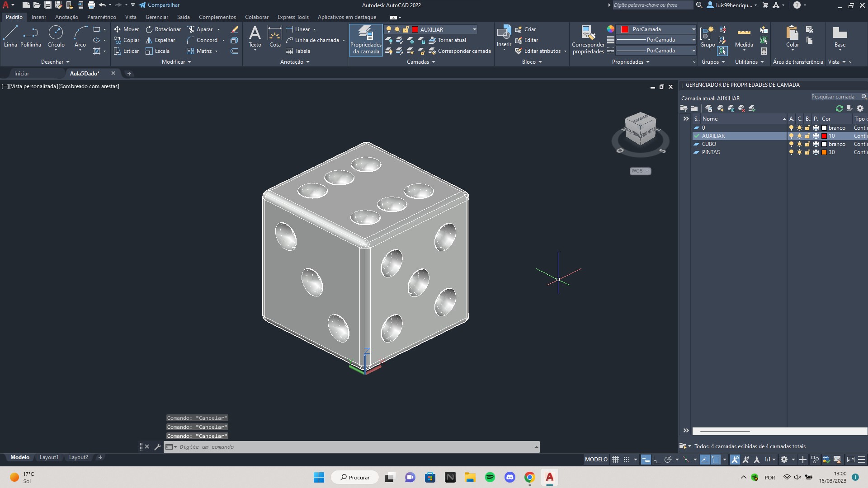The height and width of the screenshot is (488, 868).
Task: Toggle on/off bulb for layer CUBO
Action: [x=791, y=144]
